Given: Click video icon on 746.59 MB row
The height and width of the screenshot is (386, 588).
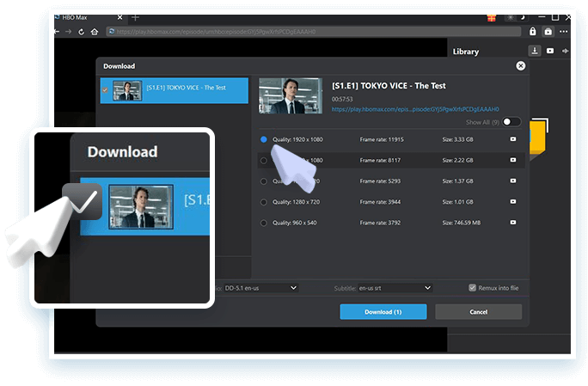Looking at the screenshot, I should point(513,223).
